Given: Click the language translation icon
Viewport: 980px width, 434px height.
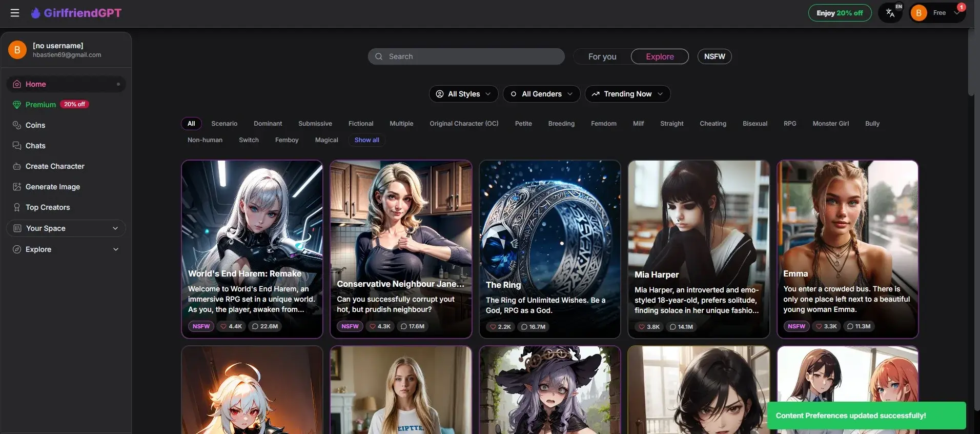Looking at the screenshot, I should pos(890,13).
